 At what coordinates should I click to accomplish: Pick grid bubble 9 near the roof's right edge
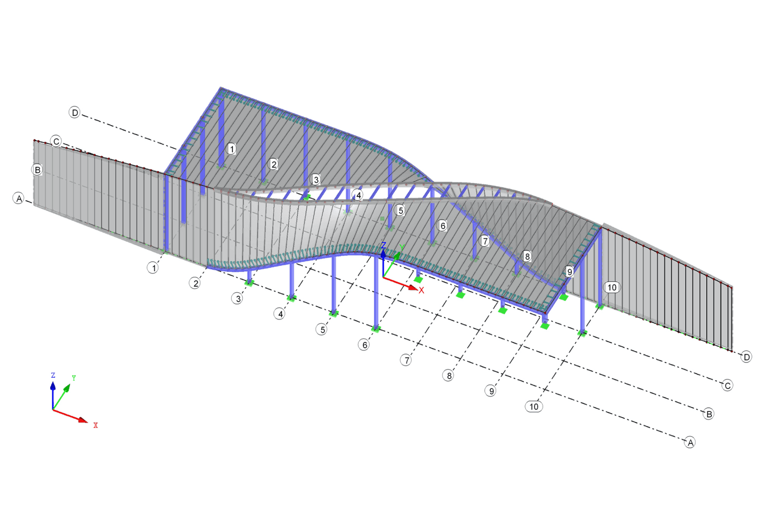(569, 272)
